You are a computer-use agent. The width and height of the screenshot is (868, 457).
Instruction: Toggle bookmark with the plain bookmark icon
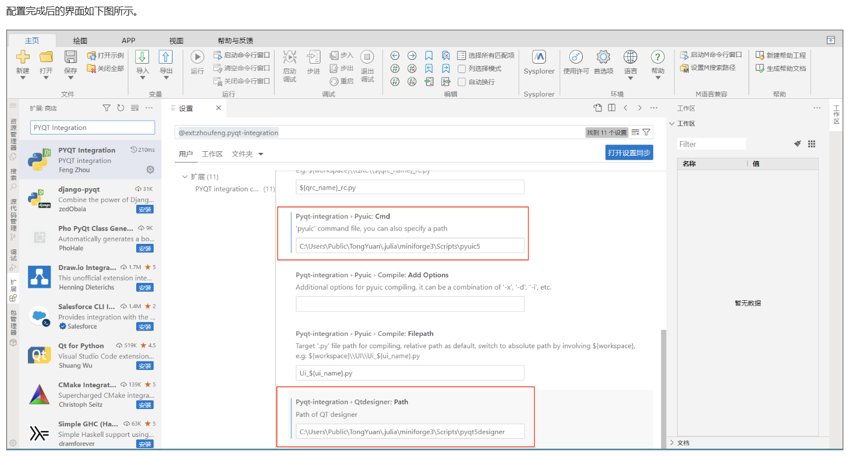pos(429,55)
